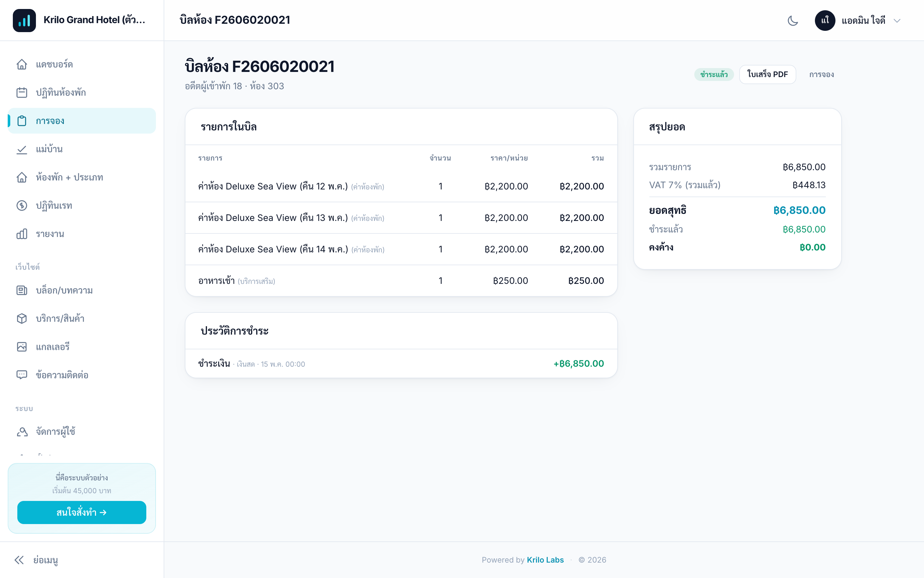
Task: Open รายงาน menu item
Action: [x=82, y=234]
